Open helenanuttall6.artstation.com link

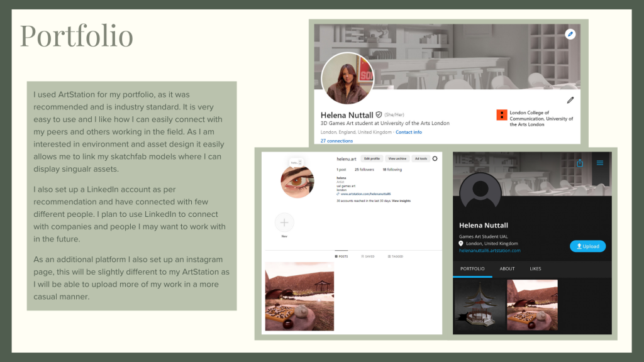[489, 250]
